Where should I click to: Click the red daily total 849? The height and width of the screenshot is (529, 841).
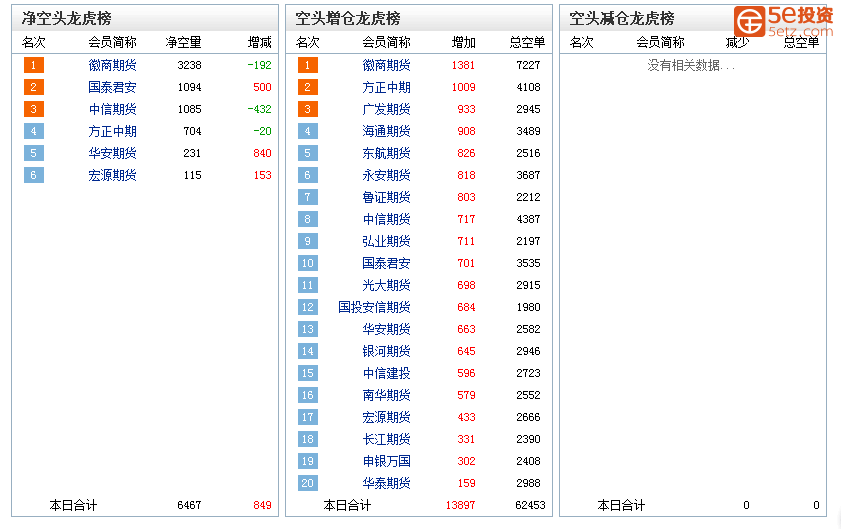262,505
